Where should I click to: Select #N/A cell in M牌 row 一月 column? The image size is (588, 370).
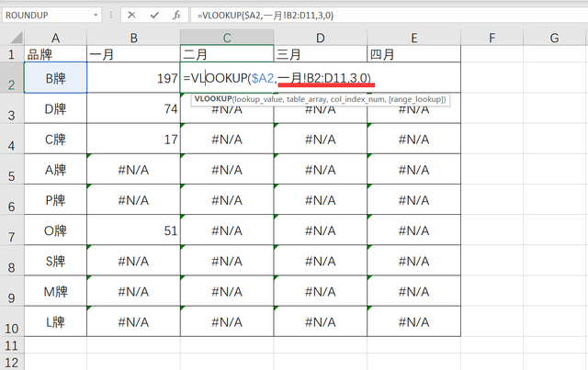pyautogui.click(x=133, y=291)
